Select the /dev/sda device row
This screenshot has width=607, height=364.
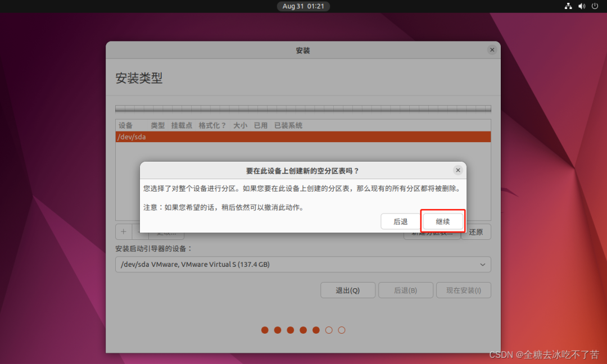(x=303, y=136)
